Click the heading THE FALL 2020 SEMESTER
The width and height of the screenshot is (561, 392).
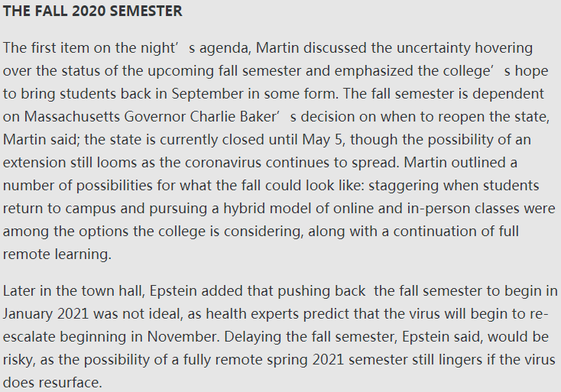coord(92,12)
